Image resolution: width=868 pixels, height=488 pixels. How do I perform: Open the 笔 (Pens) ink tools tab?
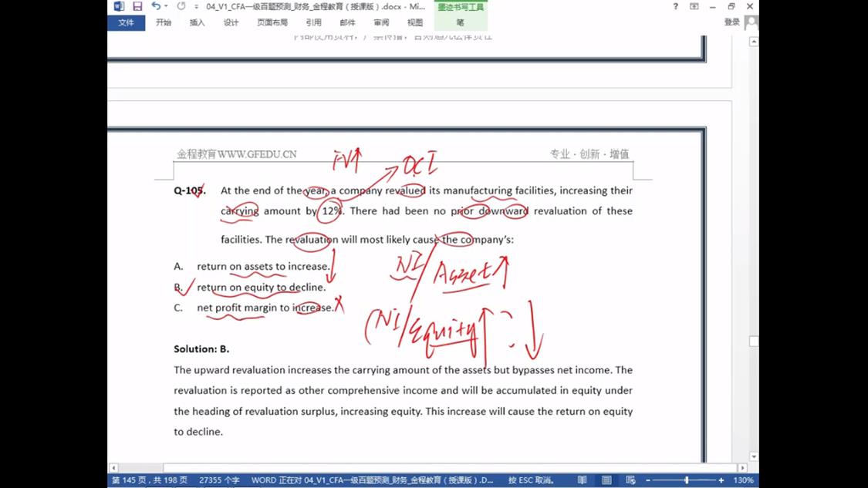tap(460, 22)
